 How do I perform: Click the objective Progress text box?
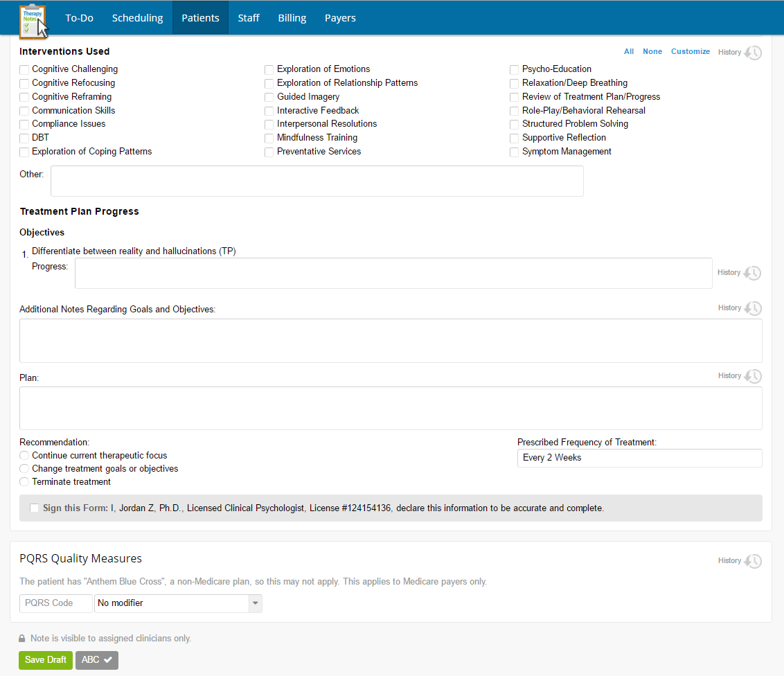(393, 273)
